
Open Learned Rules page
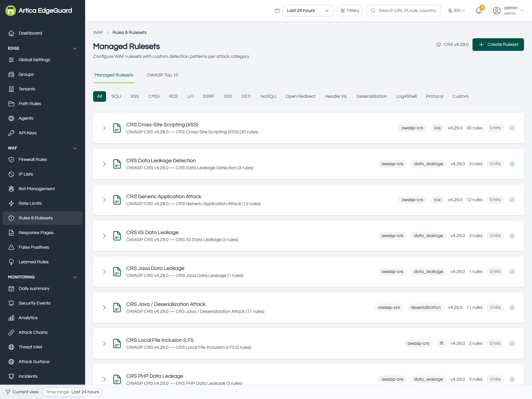click(43, 262)
